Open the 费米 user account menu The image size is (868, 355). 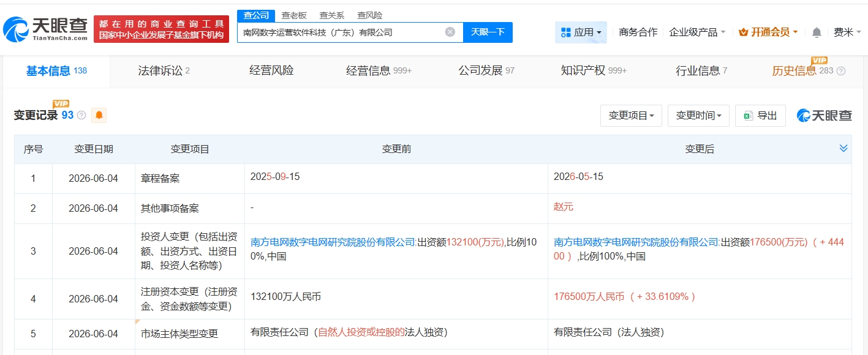[847, 32]
